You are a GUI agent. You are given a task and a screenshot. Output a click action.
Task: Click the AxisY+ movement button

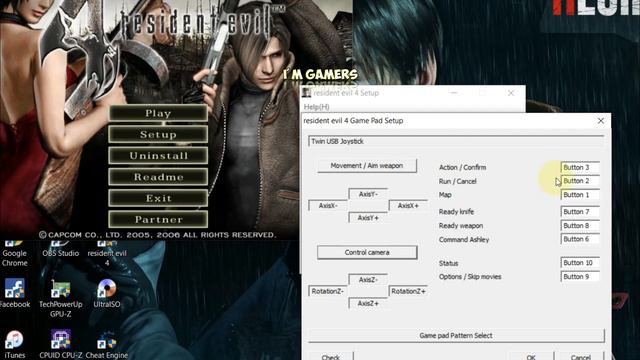pos(368,218)
